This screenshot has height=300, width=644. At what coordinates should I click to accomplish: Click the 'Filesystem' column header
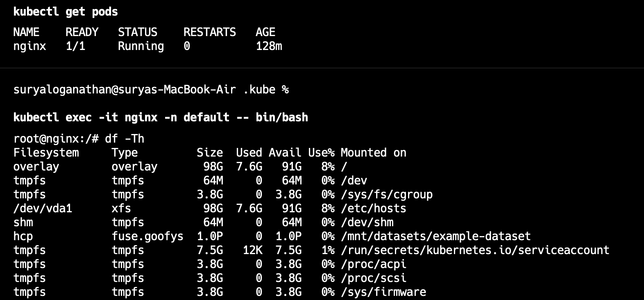point(46,153)
